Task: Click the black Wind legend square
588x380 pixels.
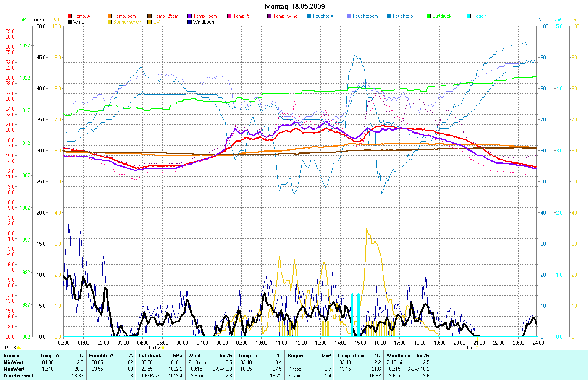Action: click(x=70, y=22)
